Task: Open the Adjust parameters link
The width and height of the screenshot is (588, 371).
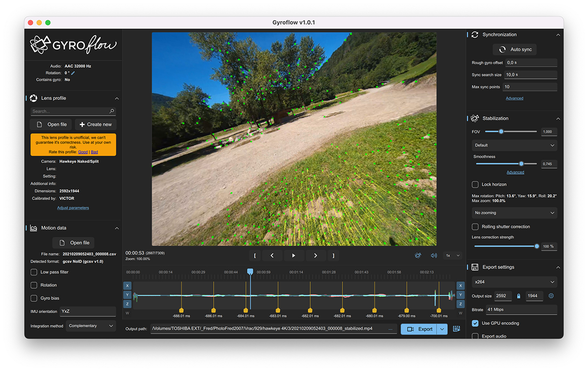Action: click(x=73, y=208)
